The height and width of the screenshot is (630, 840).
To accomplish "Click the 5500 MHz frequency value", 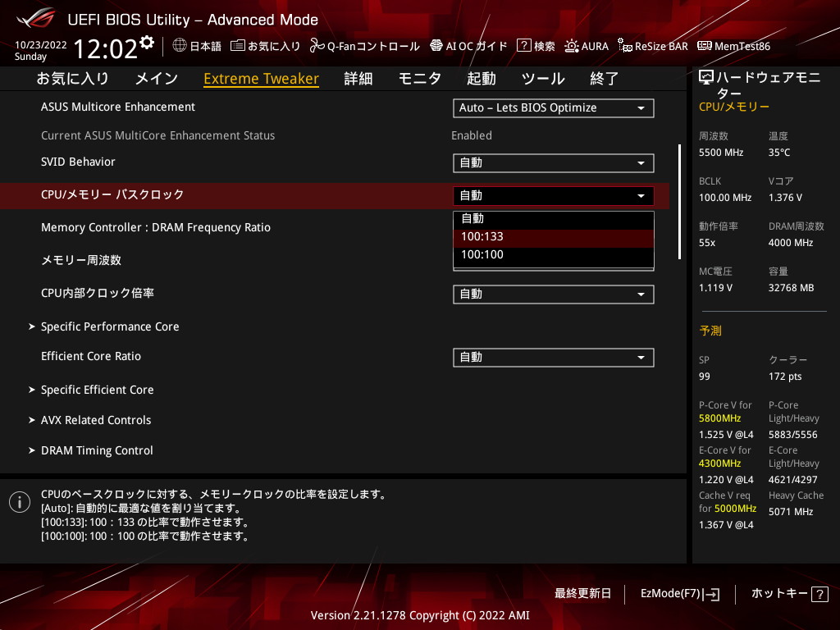I will click(721, 153).
